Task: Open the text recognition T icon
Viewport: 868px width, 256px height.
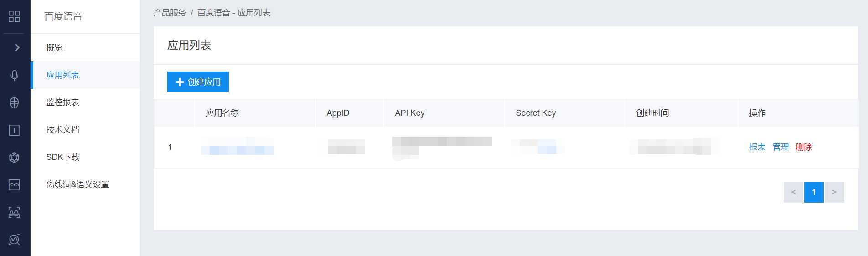Action: [15, 130]
